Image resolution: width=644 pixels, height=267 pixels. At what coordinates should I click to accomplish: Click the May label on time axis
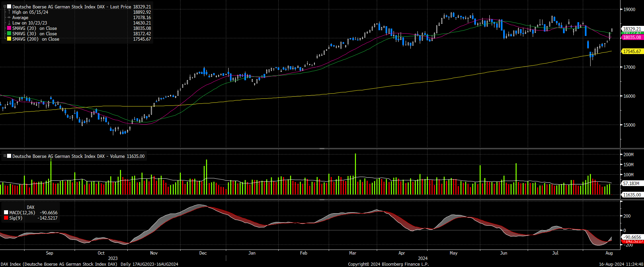[x=453, y=253]
